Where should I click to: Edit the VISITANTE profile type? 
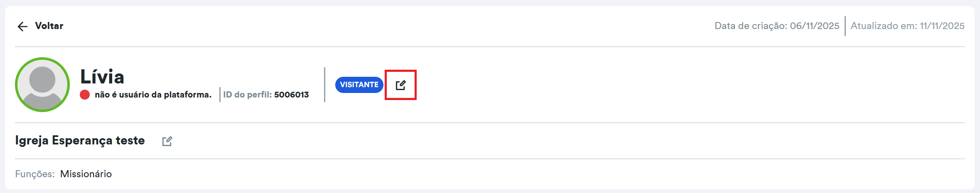tap(400, 85)
